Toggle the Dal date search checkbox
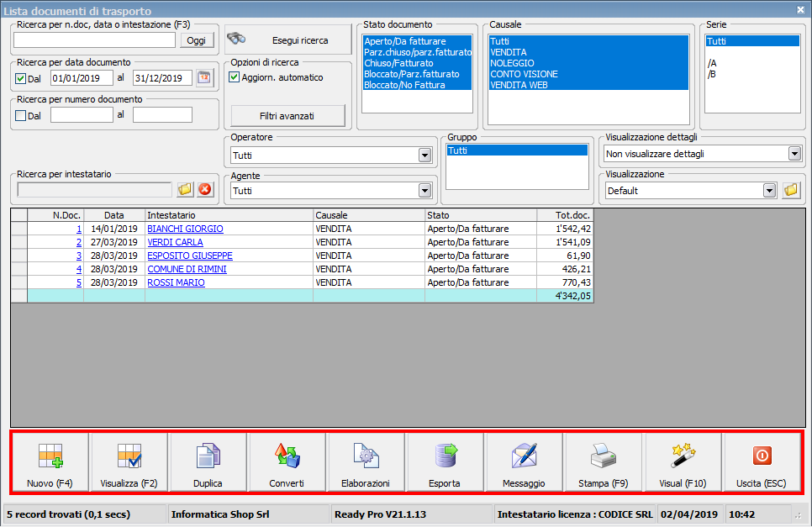Image resolution: width=812 pixels, height=527 pixels. [x=21, y=79]
